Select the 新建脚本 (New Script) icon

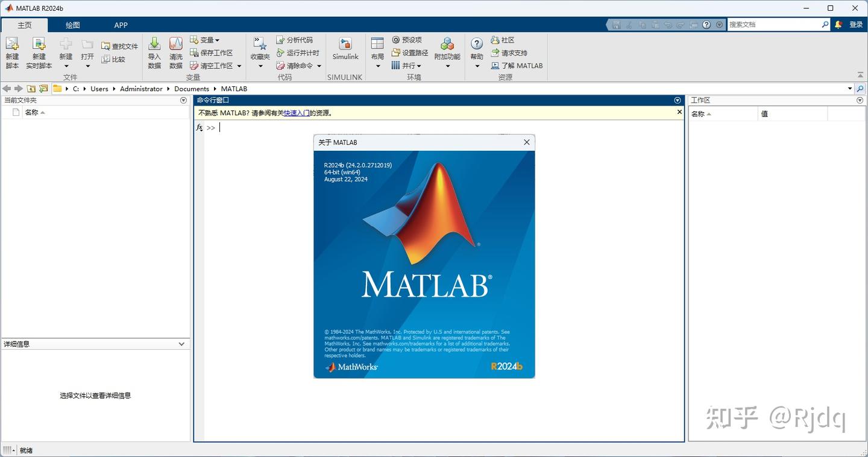pyautogui.click(x=12, y=51)
